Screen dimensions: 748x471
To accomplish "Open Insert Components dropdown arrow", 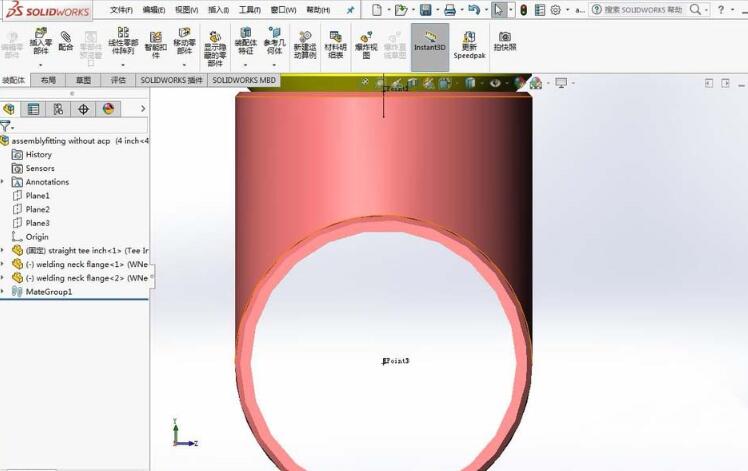I will pos(41,64).
